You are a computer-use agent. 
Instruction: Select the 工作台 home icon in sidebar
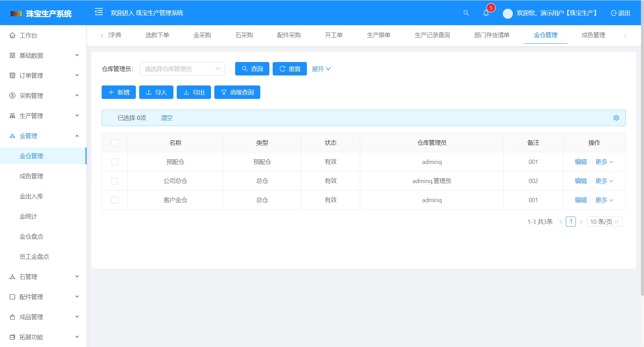(12, 35)
